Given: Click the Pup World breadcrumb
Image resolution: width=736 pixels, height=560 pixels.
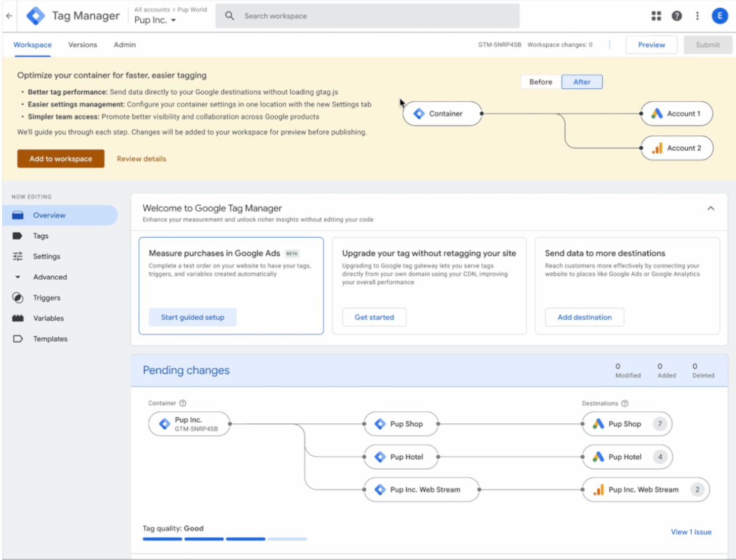Looking at the screenshot, I should click(x=192, y=9).
